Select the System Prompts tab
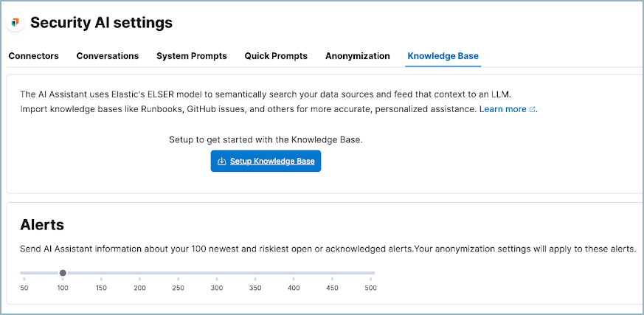 tap(192, 56)
